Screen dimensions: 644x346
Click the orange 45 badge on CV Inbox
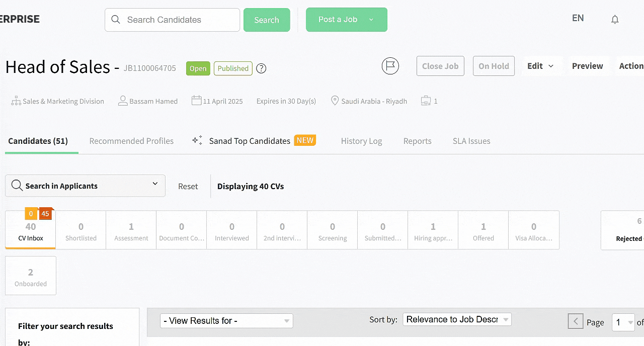pyautogui.click(x=46, y=214)
